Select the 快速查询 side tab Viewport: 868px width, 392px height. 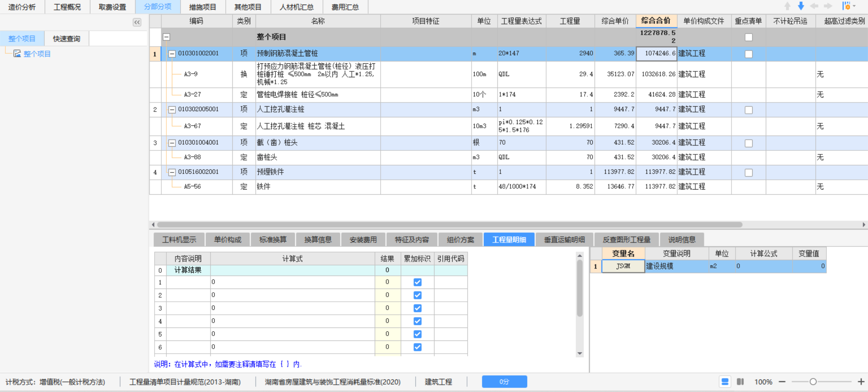point(66,39)
